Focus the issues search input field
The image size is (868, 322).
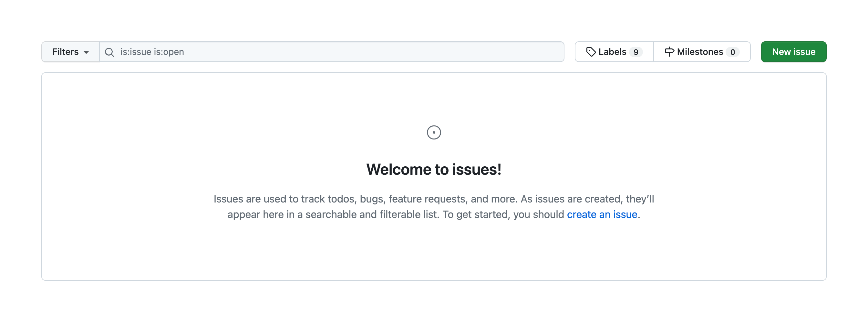click(x=337, y=52)
